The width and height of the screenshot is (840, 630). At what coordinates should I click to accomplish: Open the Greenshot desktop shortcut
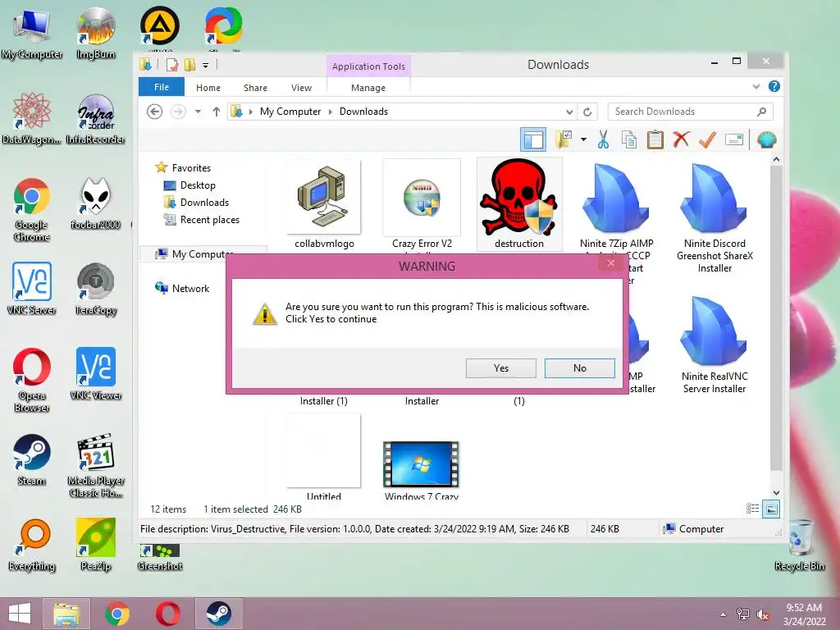coord(160,558)
